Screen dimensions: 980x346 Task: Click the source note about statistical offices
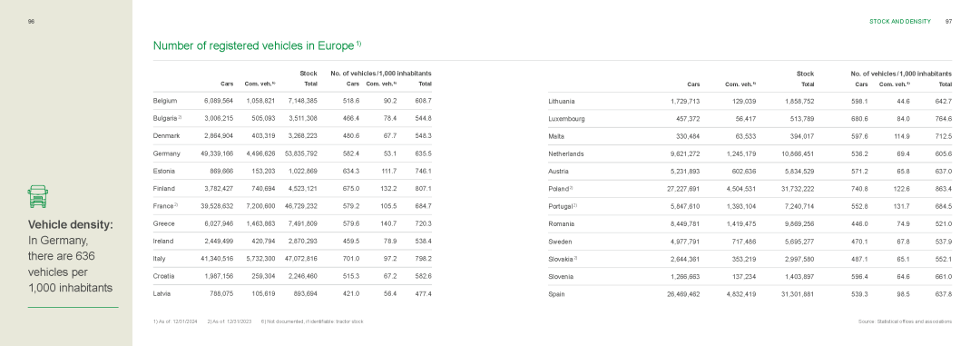906,321
